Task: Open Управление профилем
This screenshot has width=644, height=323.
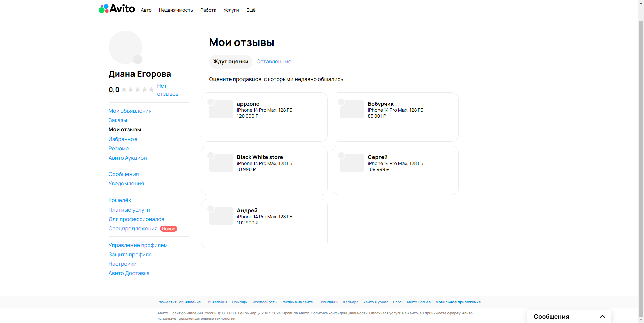Action: click(x=138, y=245)
